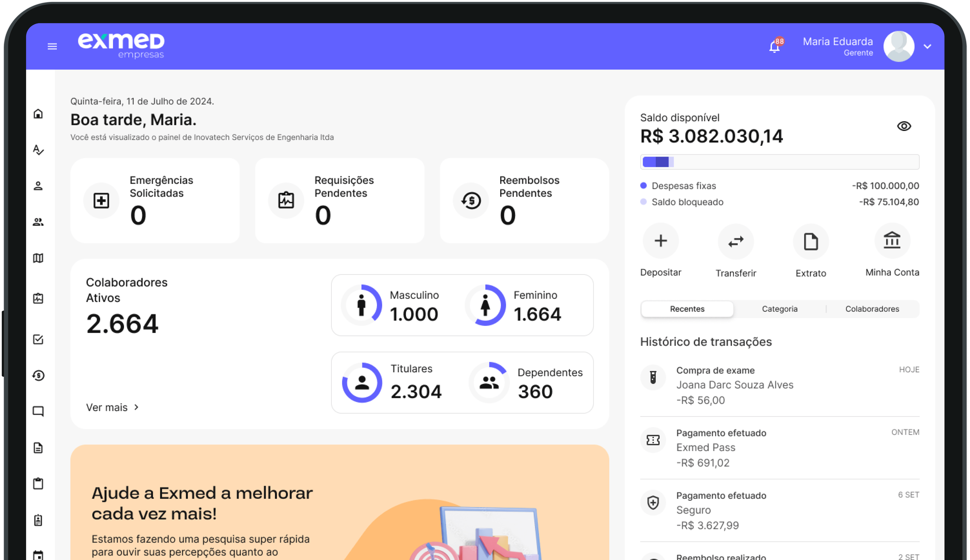Click the Transferir arrows button
Image resolution: width=970 pixels, height=560 pixels.
(x=736, y=241)
